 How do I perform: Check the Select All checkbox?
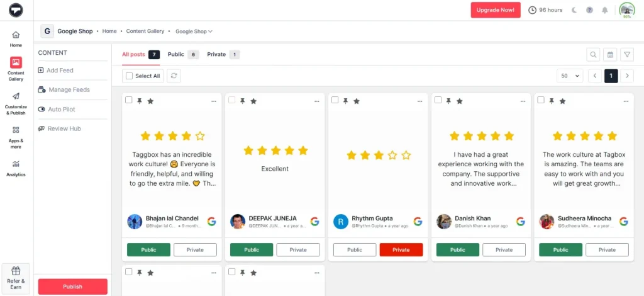pyautogui.click(x=130, y=76)
